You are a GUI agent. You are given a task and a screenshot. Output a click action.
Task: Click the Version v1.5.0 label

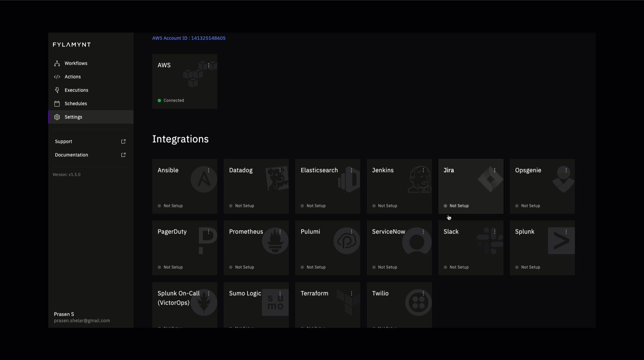click(x=66, y=175)
